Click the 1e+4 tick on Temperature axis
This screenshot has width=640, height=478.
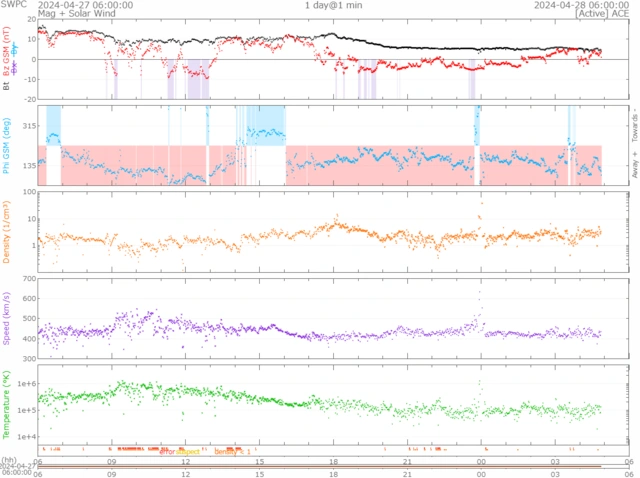(27, 437)
